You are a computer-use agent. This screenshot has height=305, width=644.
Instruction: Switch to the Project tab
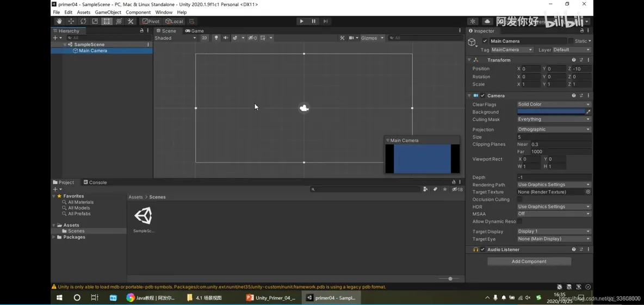point(63,182)
